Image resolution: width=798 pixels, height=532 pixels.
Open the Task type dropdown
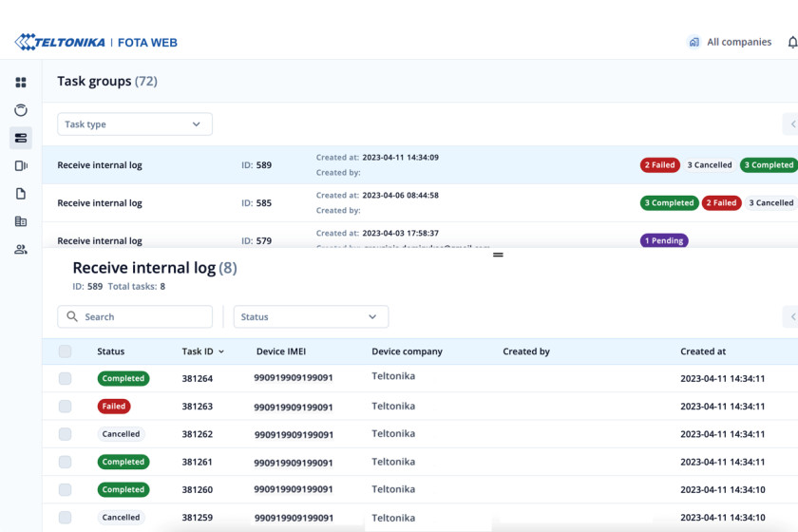click(135, 124)
